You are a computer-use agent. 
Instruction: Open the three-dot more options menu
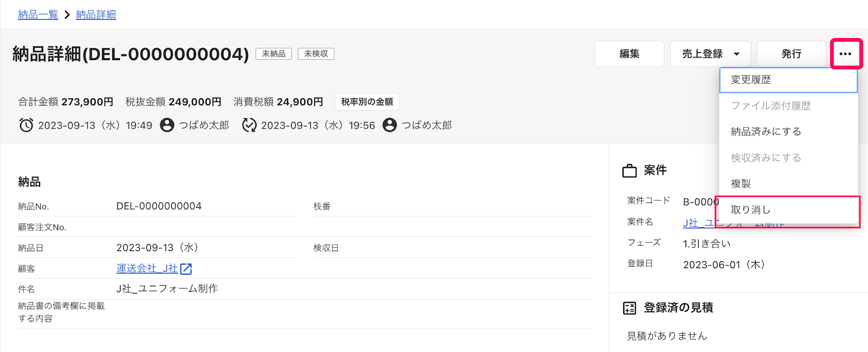click(x=845, y=54)
